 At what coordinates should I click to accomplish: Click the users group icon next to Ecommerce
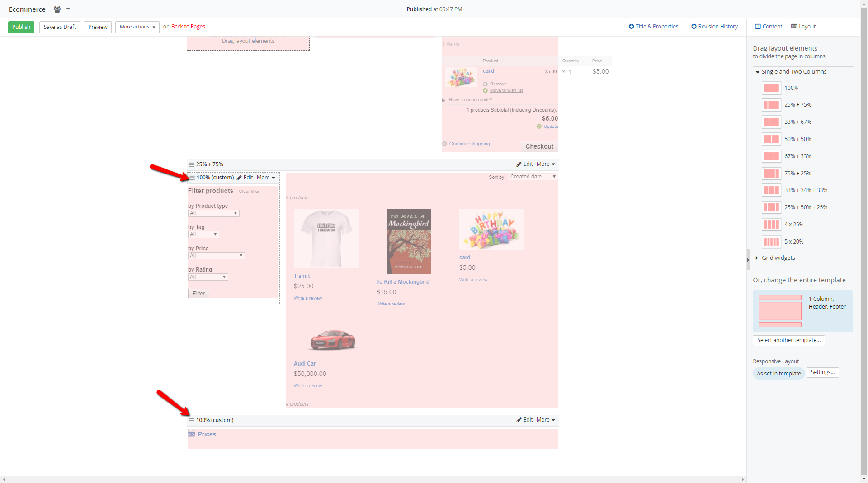pyautogui.click(x=57, y=9)
